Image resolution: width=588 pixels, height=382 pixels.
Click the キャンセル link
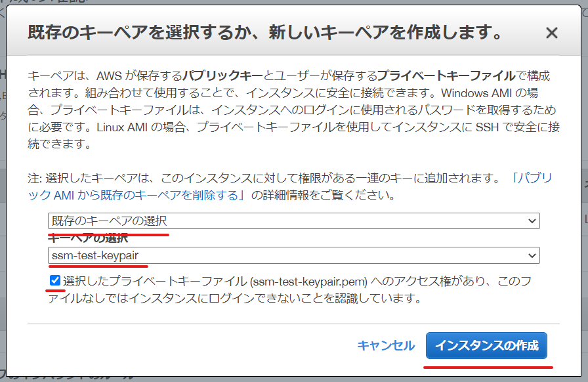coord(385,345)
